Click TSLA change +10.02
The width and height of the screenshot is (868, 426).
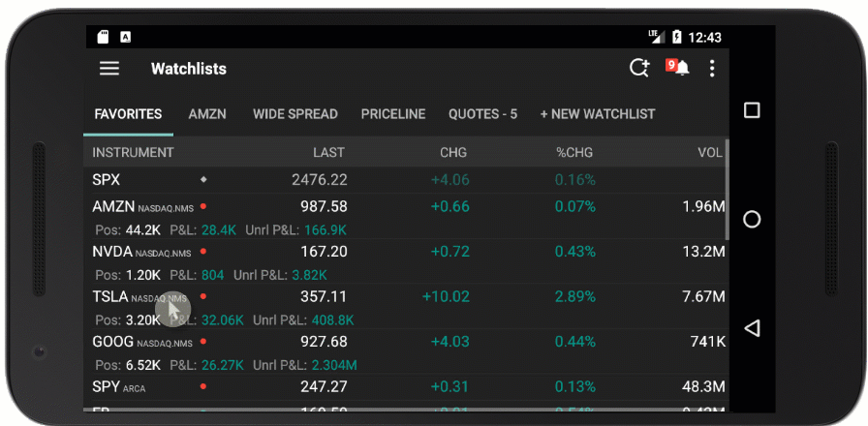click(446, 296)
